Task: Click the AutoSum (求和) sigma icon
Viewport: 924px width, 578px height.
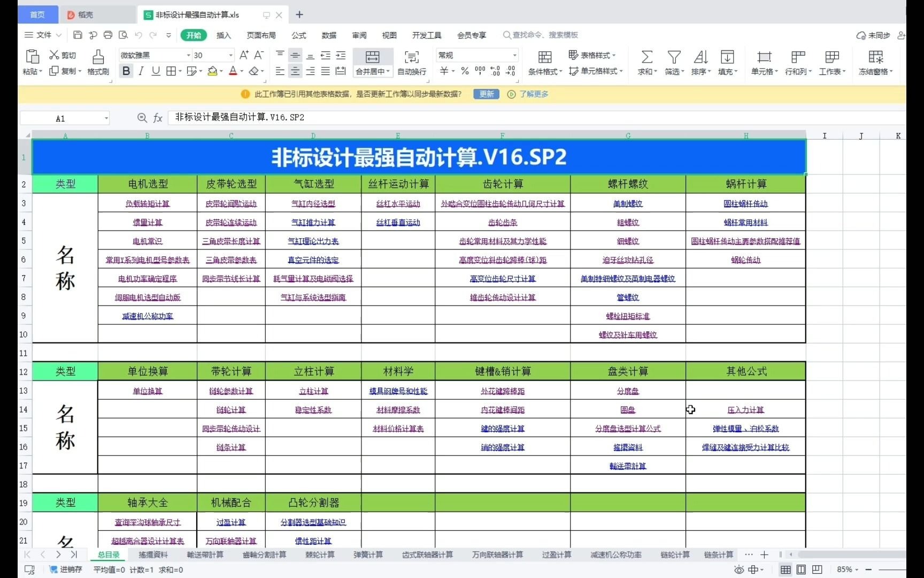Action: click(x=647, y=57)
